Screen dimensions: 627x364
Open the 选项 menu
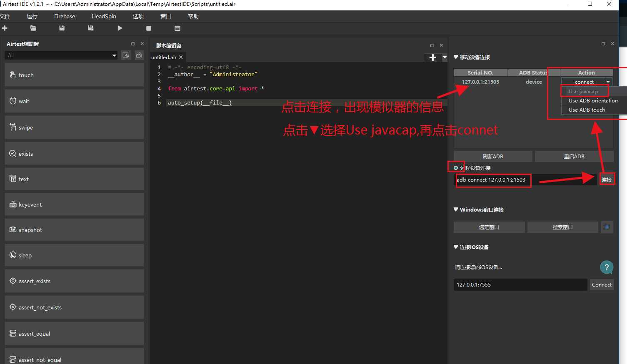138,16
